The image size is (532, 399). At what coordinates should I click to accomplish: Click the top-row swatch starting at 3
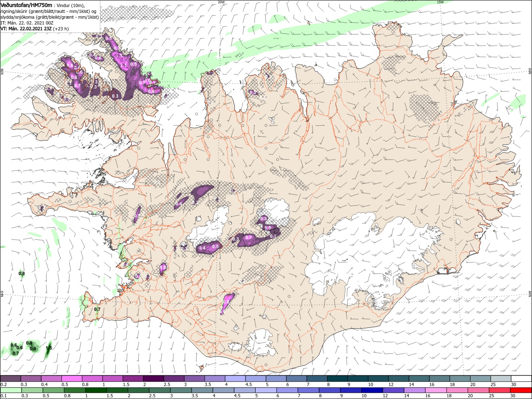coord(195,379)
